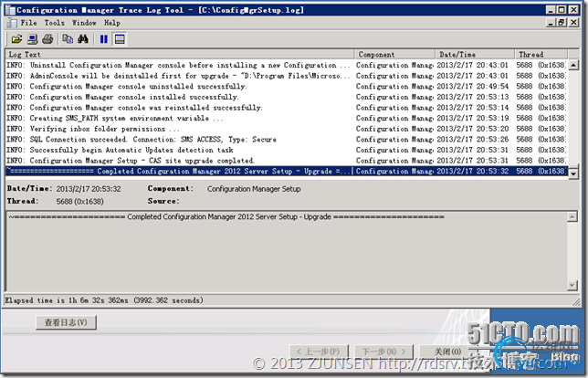Click details pane scrollbar up arrow

(572, 216)
